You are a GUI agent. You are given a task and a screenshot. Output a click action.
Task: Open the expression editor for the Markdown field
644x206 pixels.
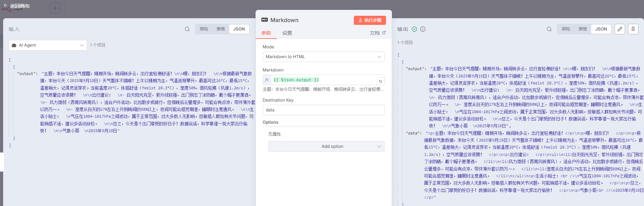pyautogui.click(x=380, y=81)
